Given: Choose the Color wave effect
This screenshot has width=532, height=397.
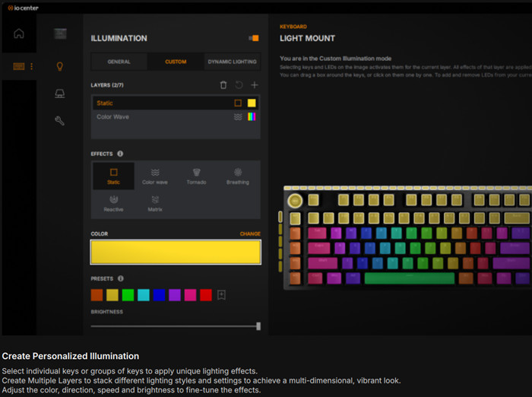Looking at the screenshot, I should tap(155, 176).
